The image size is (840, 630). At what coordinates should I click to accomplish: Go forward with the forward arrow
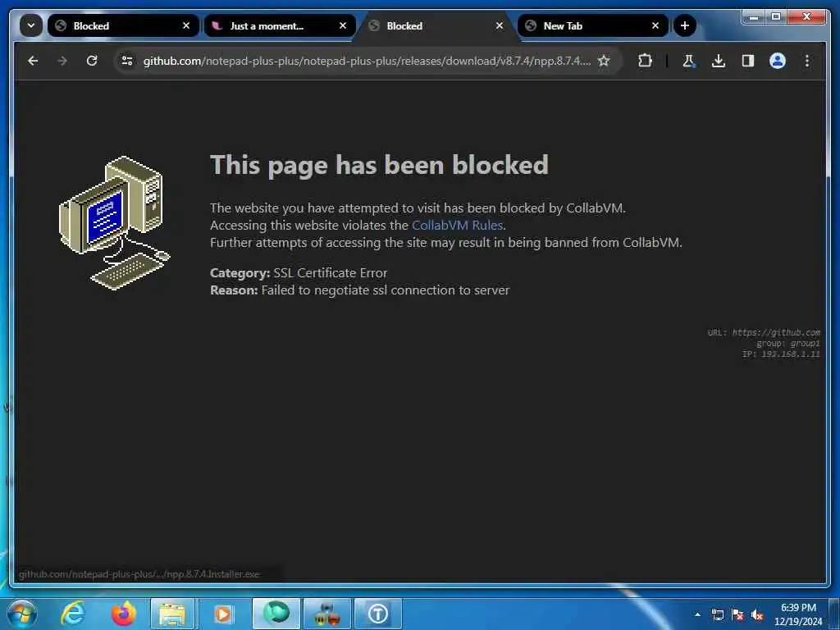pyautogui.click(x=62, y=61)
